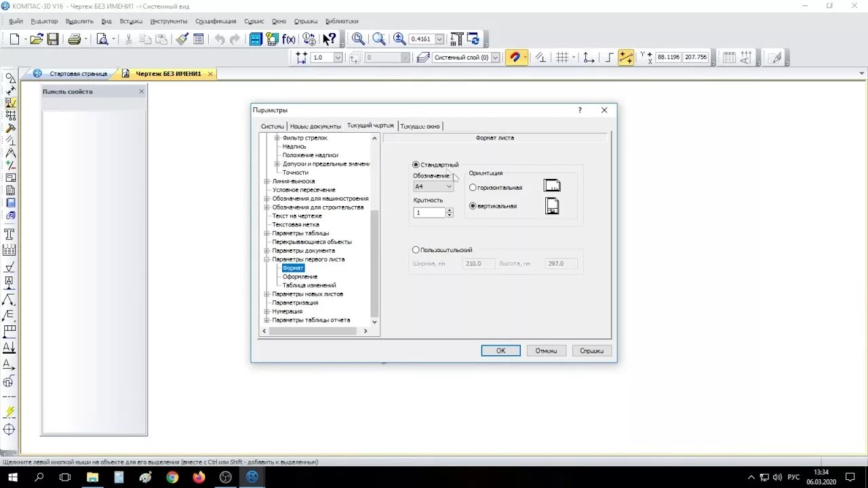Click the Copy properties brush icon
Screen dimensions: 868x488
(x=182, y=39)
